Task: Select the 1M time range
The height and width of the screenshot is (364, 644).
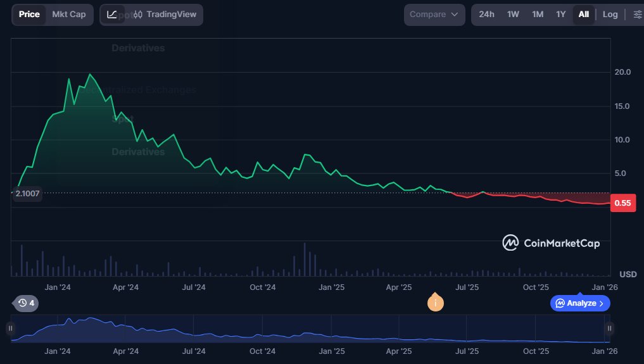Action: [538, 15]
